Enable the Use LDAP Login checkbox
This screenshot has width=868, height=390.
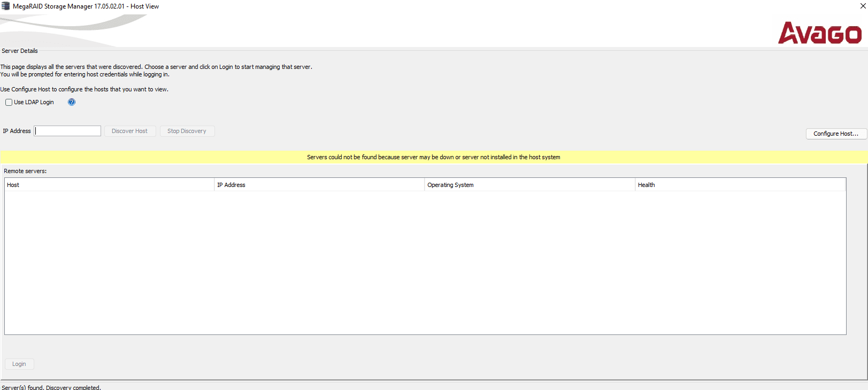pos(9,103)
